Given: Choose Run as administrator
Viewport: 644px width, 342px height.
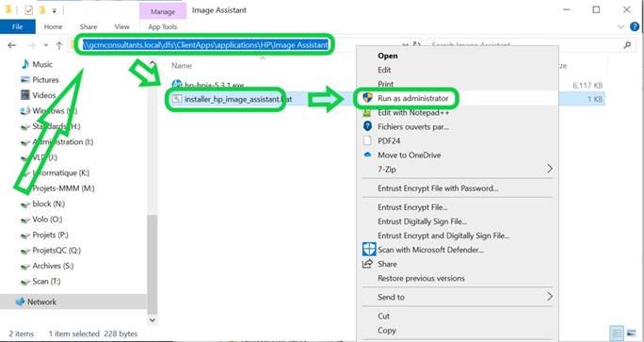Looking at the screenshot, I should coord(413,98).
